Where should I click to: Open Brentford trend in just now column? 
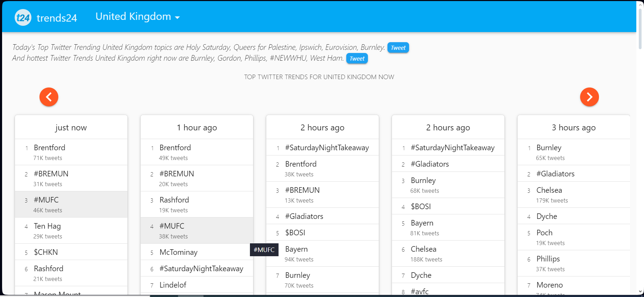pos(50,148)
